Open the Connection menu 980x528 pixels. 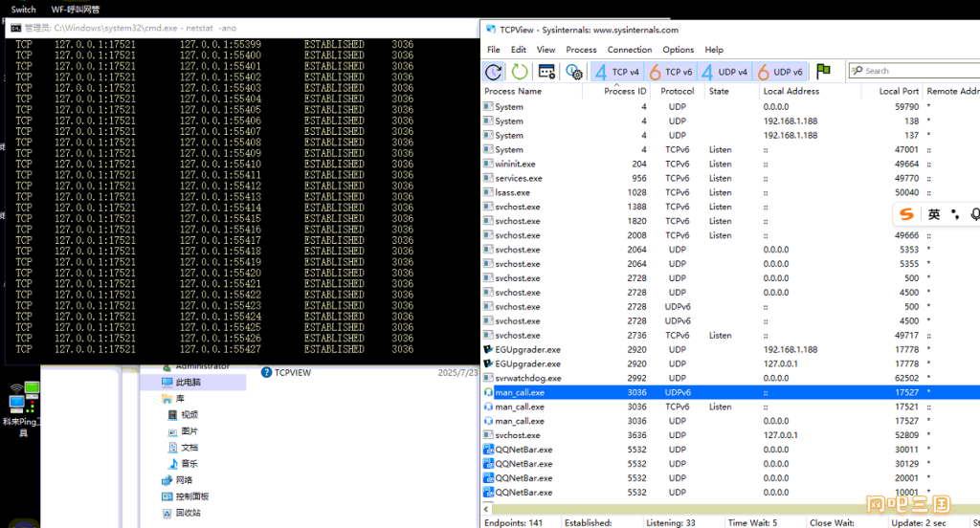[x=630, y=50]
